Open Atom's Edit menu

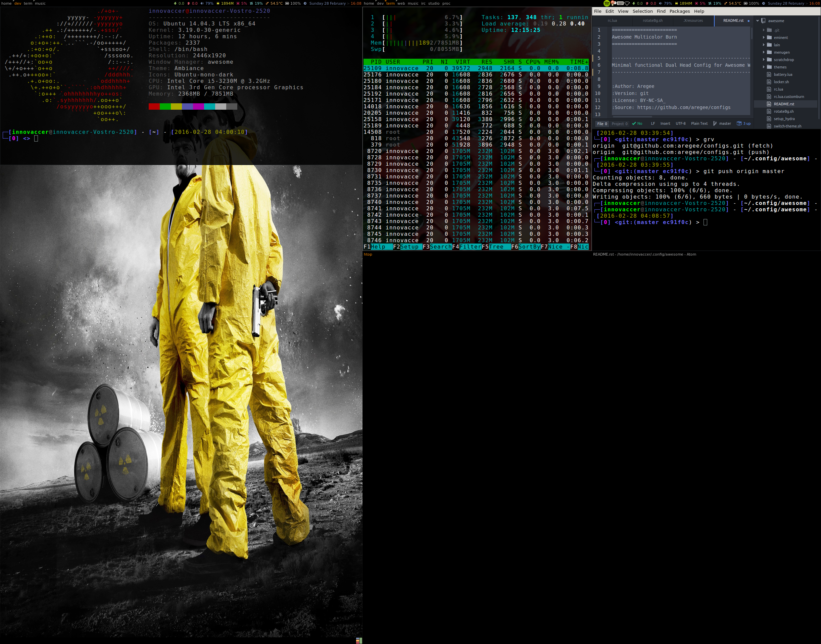pos(610,11)
